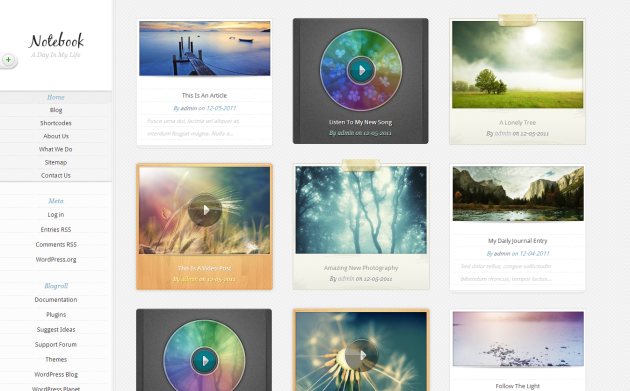Viewport: 630px width, 391px height.
Task: Play the Listen To My New Song audio
Action: tap(361, 70)
